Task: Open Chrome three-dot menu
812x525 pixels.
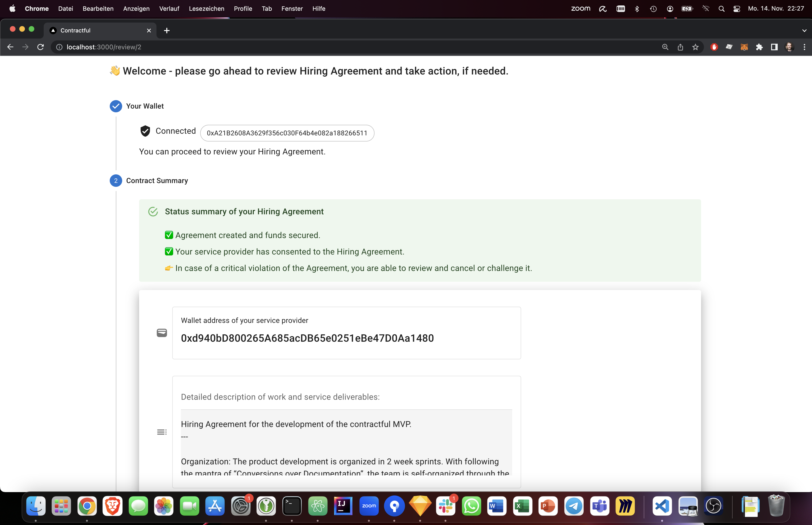Action: click(x=804, y=47)
